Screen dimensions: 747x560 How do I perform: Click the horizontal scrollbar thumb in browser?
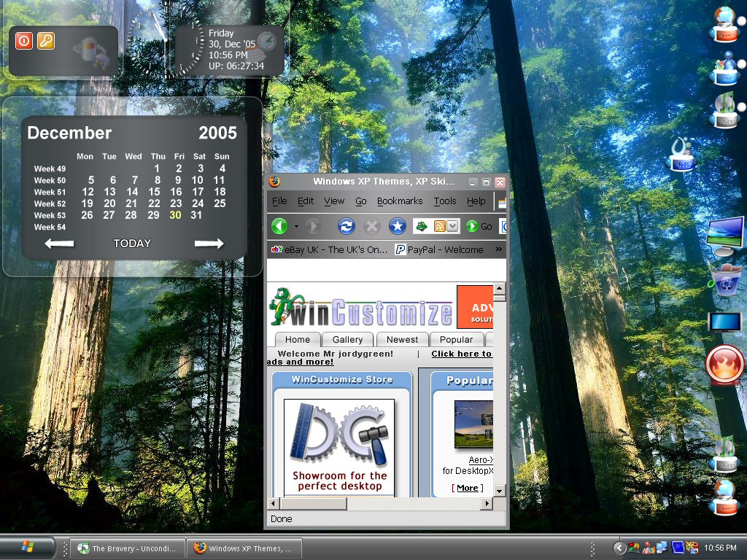314,503
